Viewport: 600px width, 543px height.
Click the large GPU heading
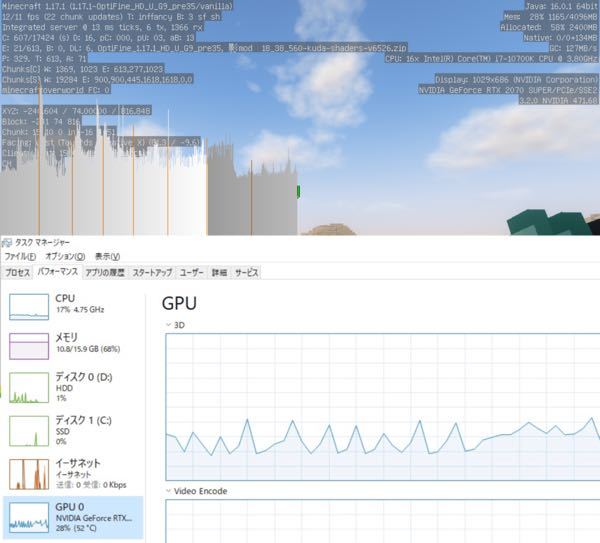[179, 303]
